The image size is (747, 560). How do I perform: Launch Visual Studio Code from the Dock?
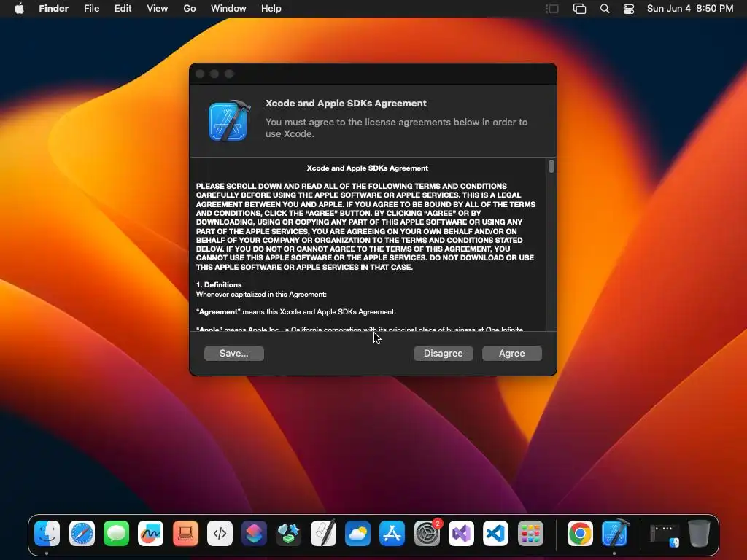click(496, 533)
